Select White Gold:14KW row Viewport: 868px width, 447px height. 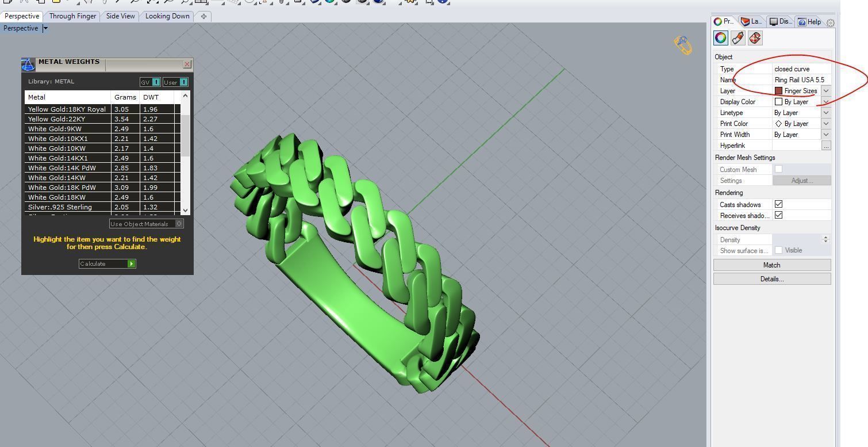pyautogui.click(x=102, y=178)
